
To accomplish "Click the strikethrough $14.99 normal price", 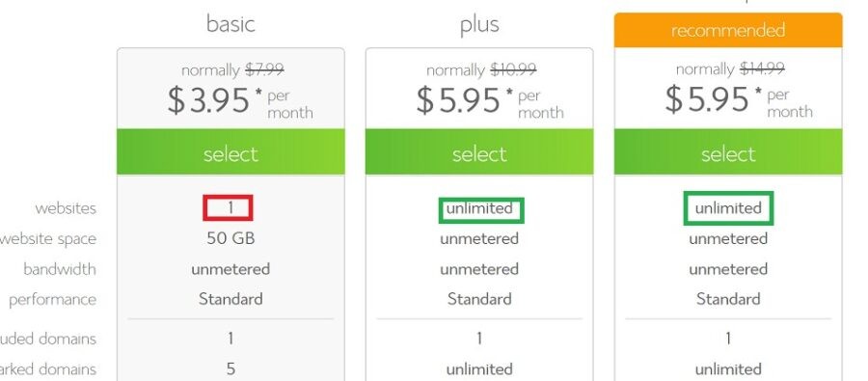I will [762, 69].
